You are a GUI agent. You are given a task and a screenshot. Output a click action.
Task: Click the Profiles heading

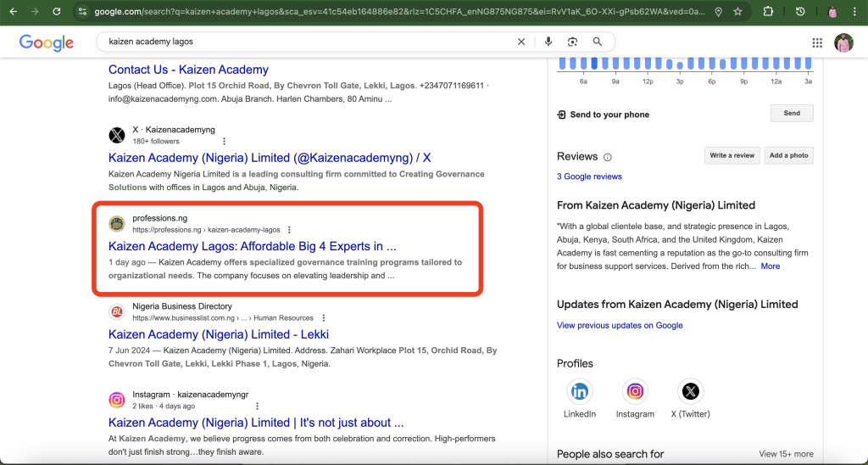pos(575,363)
